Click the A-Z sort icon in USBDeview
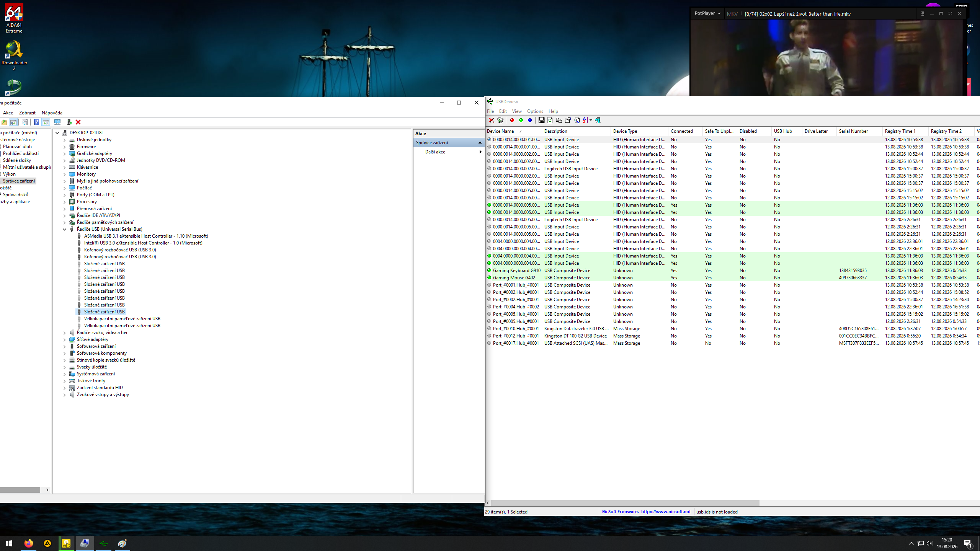This screenshot has height=551, width=980. click(585, 120)
